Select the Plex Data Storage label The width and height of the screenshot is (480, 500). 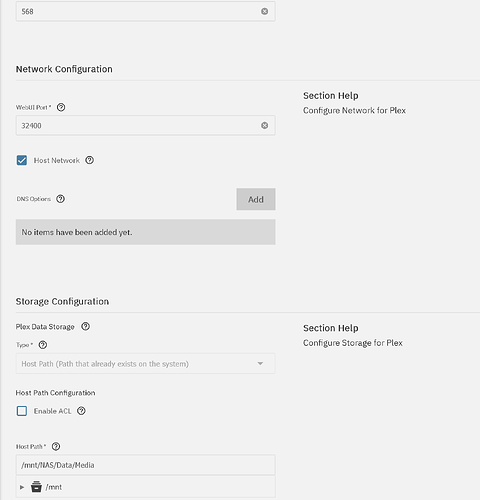tap(45, 327)
